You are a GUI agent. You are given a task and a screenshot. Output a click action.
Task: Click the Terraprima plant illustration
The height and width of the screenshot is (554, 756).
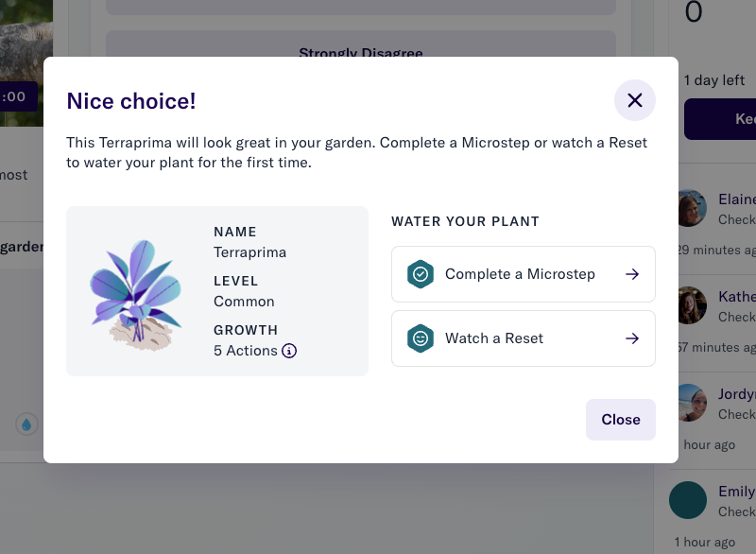[x=136, y=295]
